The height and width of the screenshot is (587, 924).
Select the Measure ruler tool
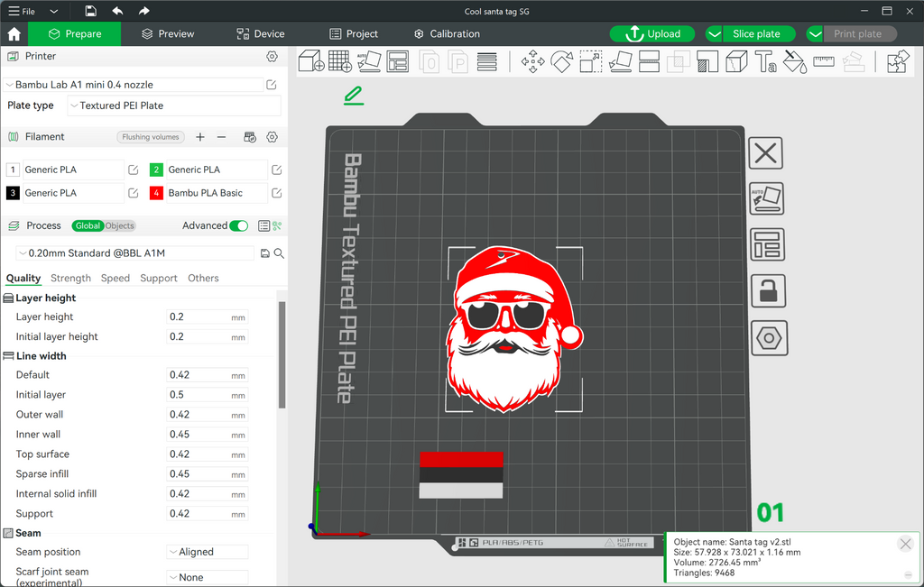coord(823,61)
